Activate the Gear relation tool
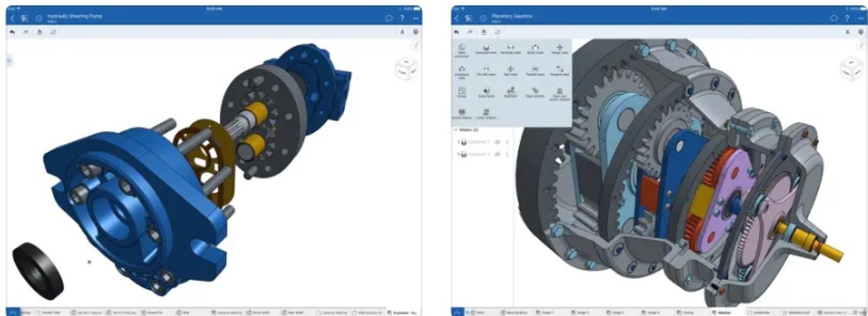This screenshot has width=868, height=316. pyautogui.click(x=535, y=92)
